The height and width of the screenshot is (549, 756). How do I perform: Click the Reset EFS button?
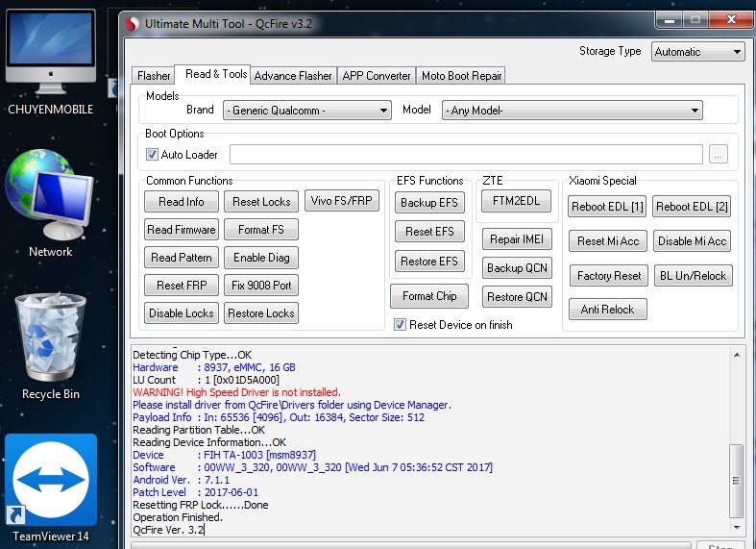pos(429,232)
